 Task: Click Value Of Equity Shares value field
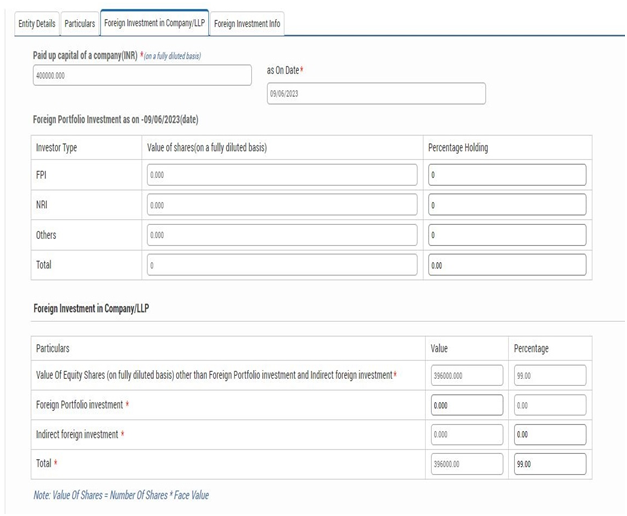(466, 375)
